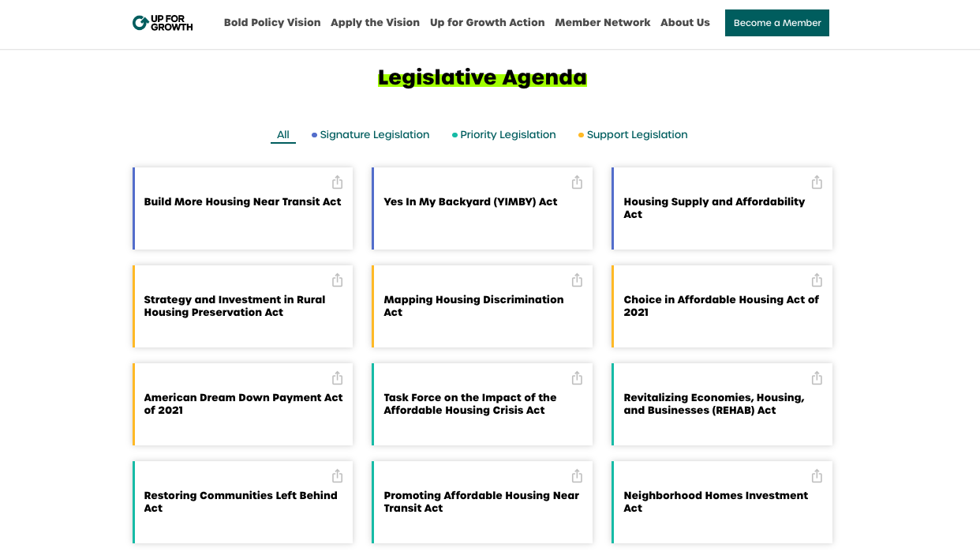Share the Yes In My Backyard Act card
This screenshot has width=980, height=552.
click(x=577, y=182)
